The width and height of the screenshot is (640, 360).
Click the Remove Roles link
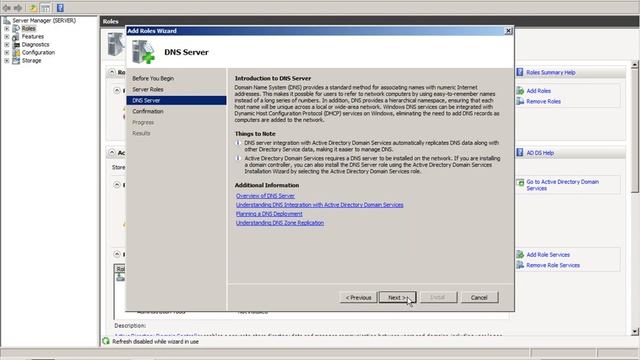(543, 102)
